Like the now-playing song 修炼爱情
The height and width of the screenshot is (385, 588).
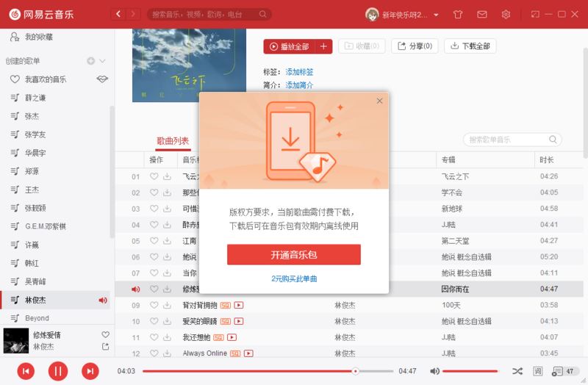(x=105, y=334)
